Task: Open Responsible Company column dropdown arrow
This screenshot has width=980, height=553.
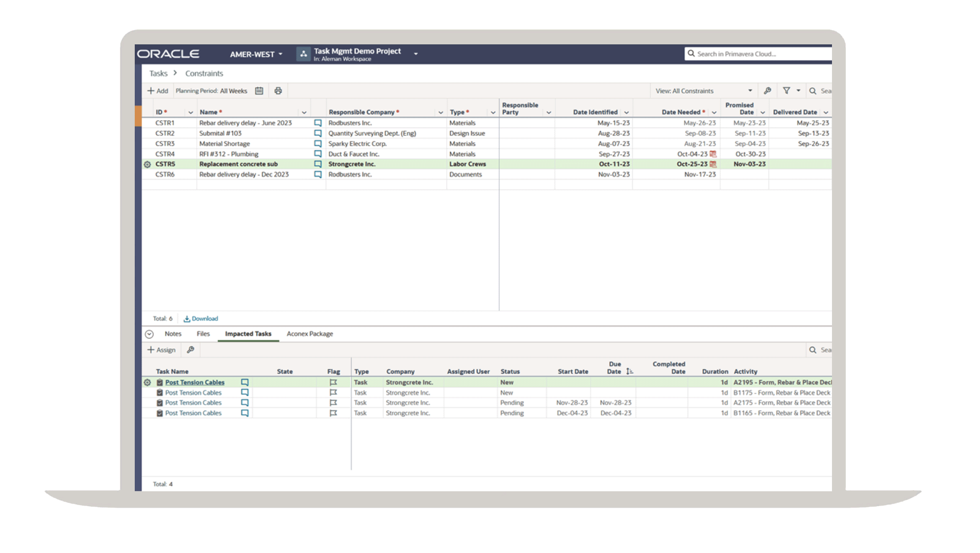Action: (440, 113)
